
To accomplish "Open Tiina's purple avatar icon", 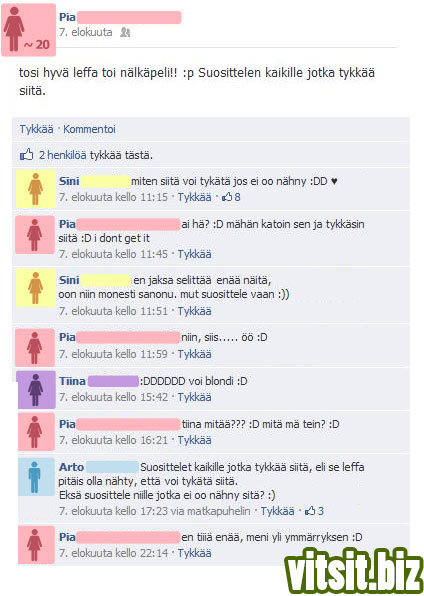I will 36,390.
